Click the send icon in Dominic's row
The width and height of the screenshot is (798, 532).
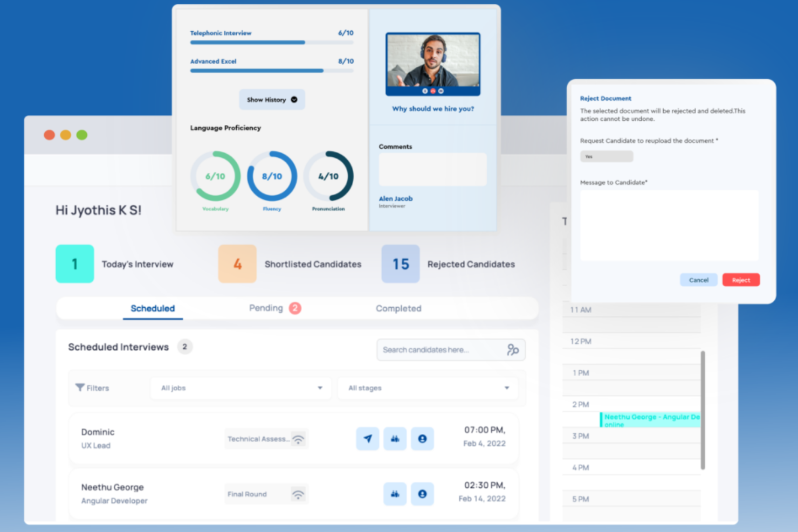368,439
